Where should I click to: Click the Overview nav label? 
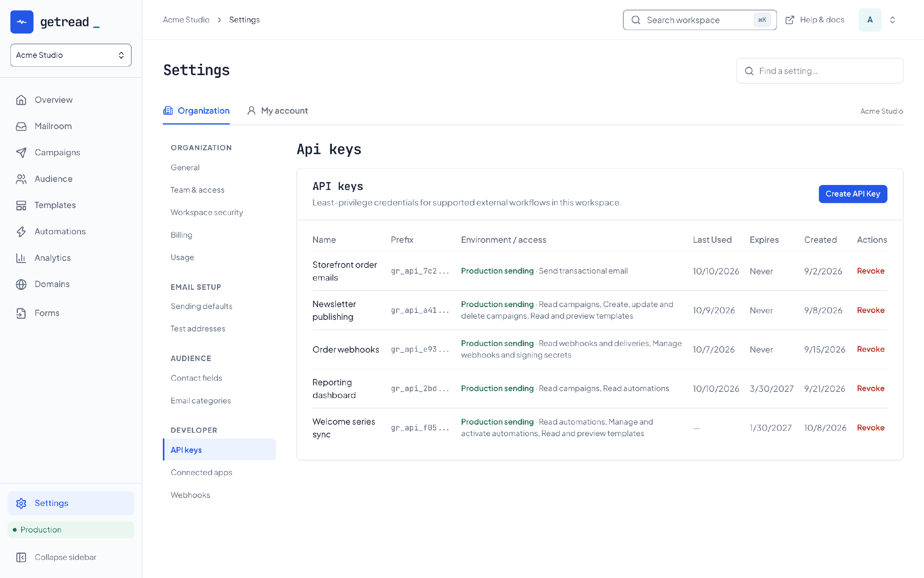point(54,100)
